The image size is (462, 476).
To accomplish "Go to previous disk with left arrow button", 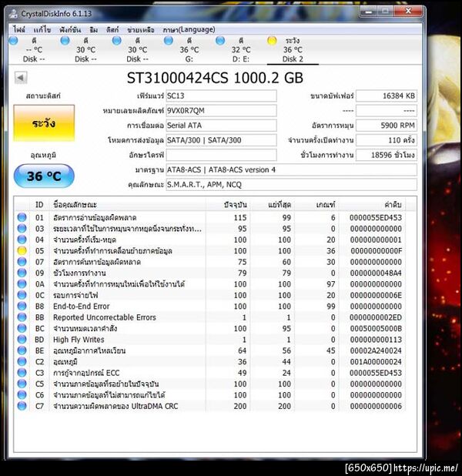I will (21, 78).
